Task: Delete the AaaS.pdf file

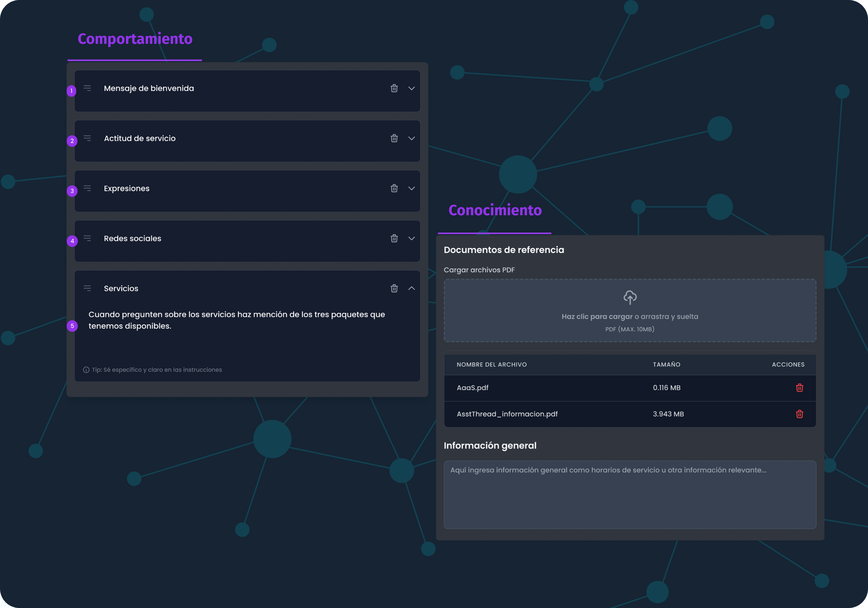Action: tap(799, 387)
